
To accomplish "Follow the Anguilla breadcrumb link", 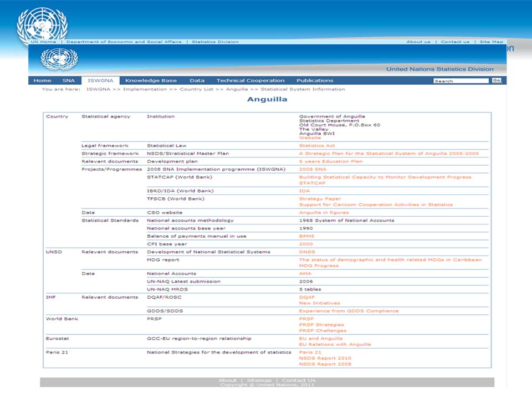I will pyautogui.click(x=237, y=89).
